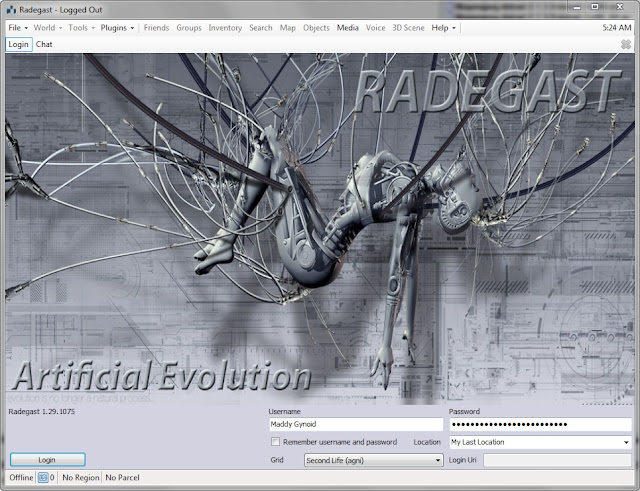Open the World menu

pos(48,28)
